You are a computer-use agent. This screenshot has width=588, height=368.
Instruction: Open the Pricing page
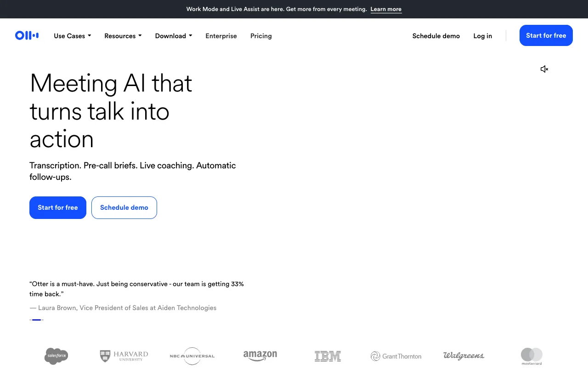[x=261, y=36]
